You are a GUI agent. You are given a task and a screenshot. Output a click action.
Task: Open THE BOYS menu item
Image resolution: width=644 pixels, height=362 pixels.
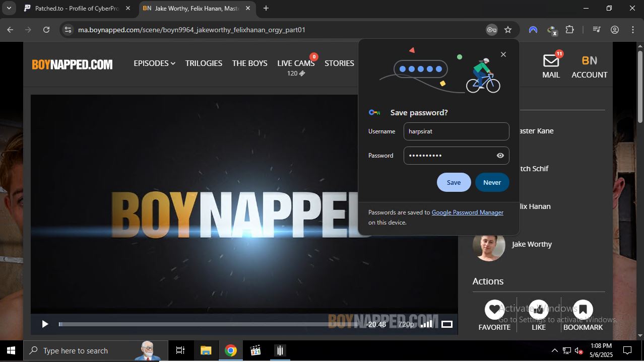[249, 63]
